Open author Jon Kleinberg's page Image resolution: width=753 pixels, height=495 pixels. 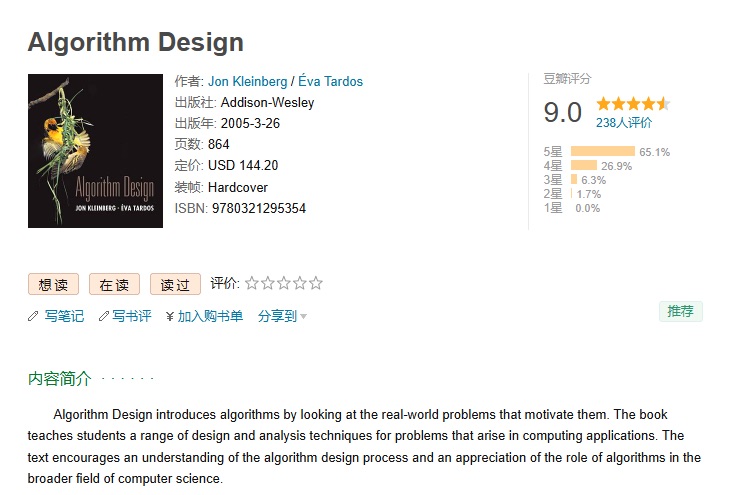tap(247, 81)
